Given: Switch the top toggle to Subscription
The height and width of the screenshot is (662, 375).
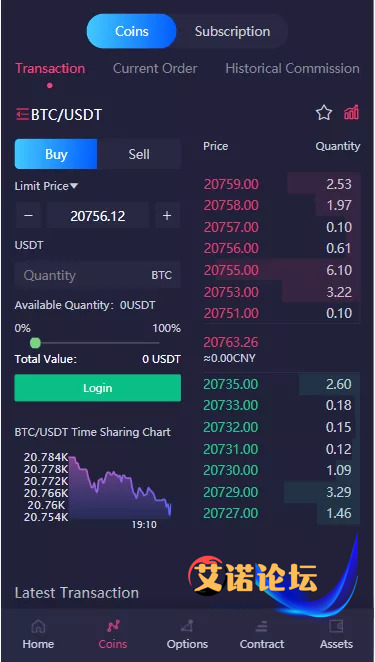Looking at the screenshot, I should [232, 31].
